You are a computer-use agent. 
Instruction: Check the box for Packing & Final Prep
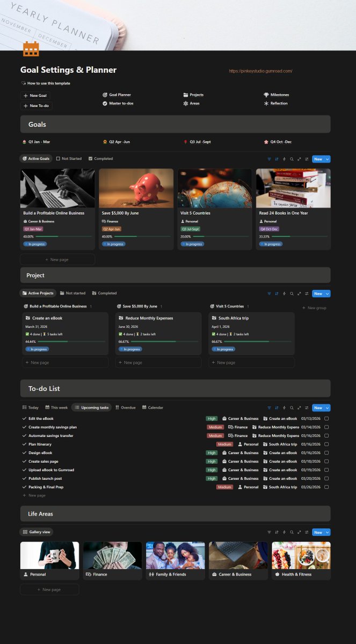(326, 487)
